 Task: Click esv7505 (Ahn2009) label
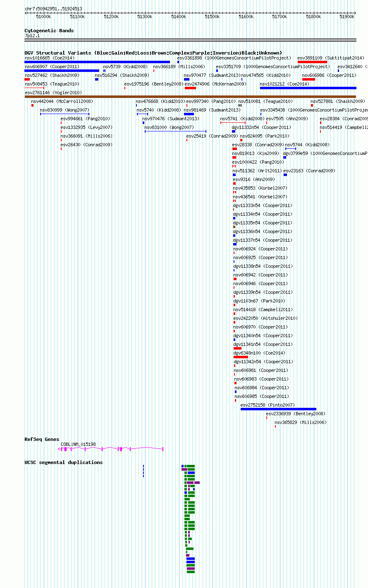[x=287, y=119]
